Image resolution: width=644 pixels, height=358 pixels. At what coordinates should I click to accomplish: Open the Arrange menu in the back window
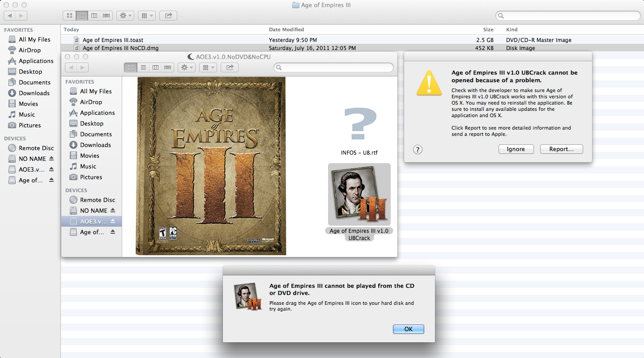tap(146, 16)
